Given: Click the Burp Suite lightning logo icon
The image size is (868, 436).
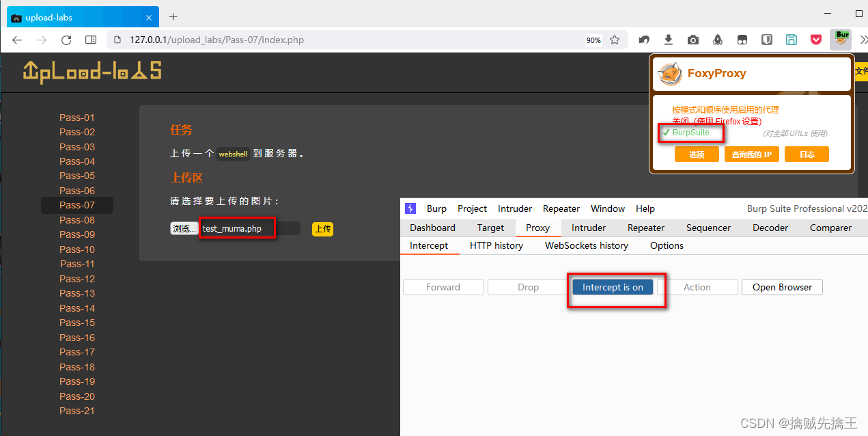Looking at the screenshot, I should tap(410, 208).
